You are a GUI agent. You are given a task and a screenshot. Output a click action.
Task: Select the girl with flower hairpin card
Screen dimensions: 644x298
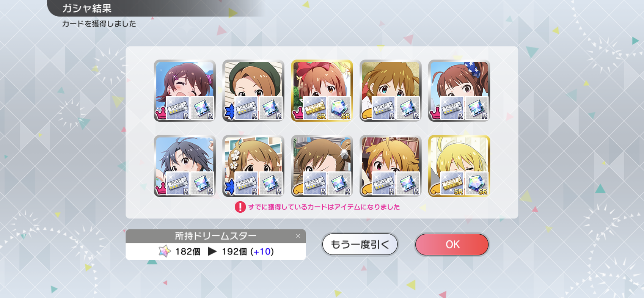[253, 166]
